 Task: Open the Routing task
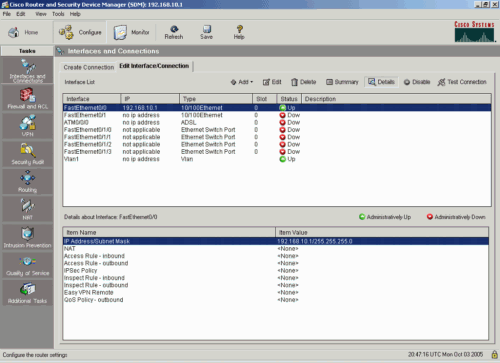[28, 181]
